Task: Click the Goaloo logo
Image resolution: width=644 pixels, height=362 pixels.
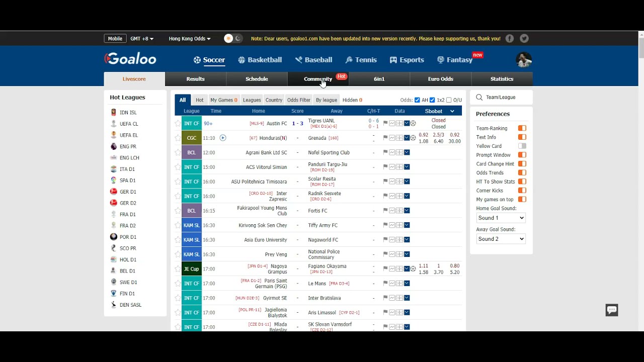Action: tap(130, 59)
